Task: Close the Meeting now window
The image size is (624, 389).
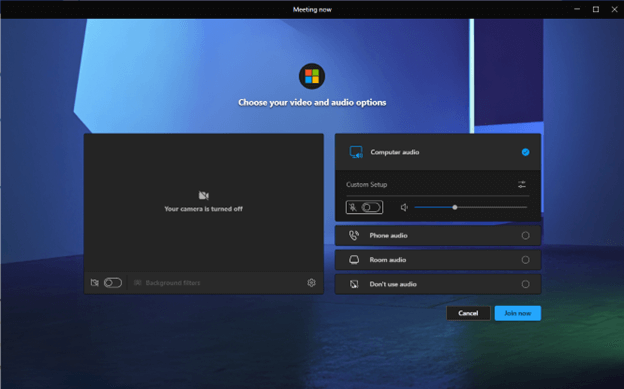Action: tap(614, 9)
